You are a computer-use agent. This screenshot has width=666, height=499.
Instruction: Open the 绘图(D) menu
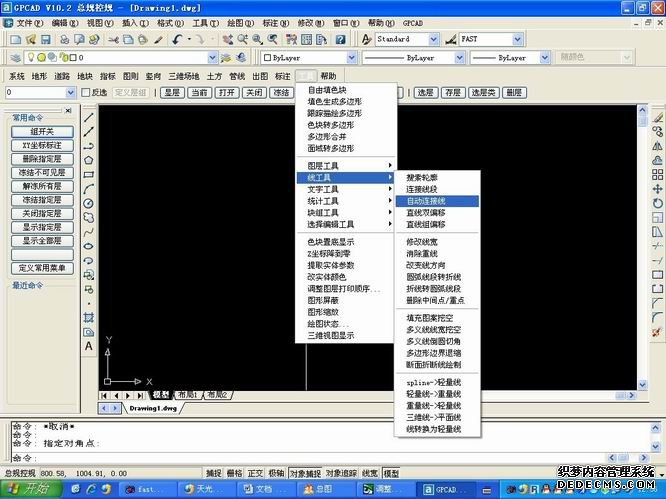point(240,23)
